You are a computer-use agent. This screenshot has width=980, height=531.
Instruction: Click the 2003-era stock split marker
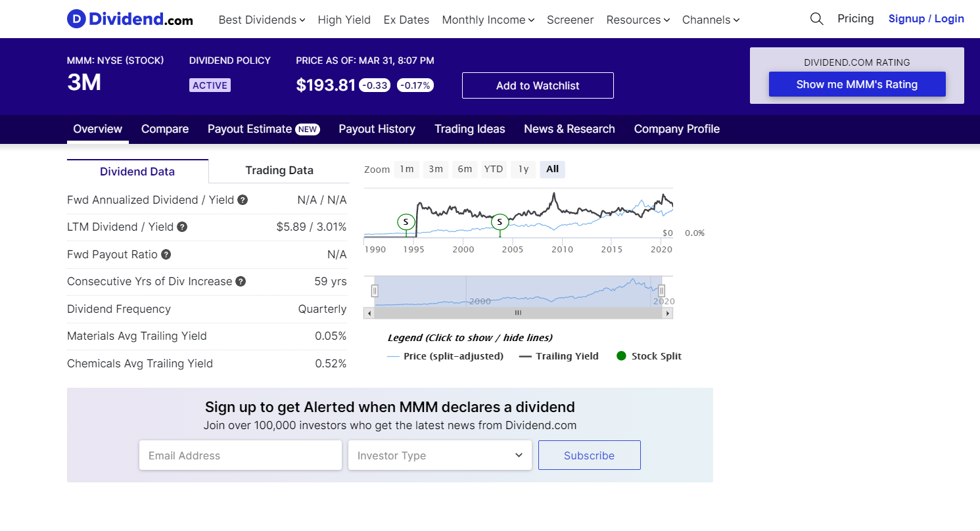click(500, 222)
